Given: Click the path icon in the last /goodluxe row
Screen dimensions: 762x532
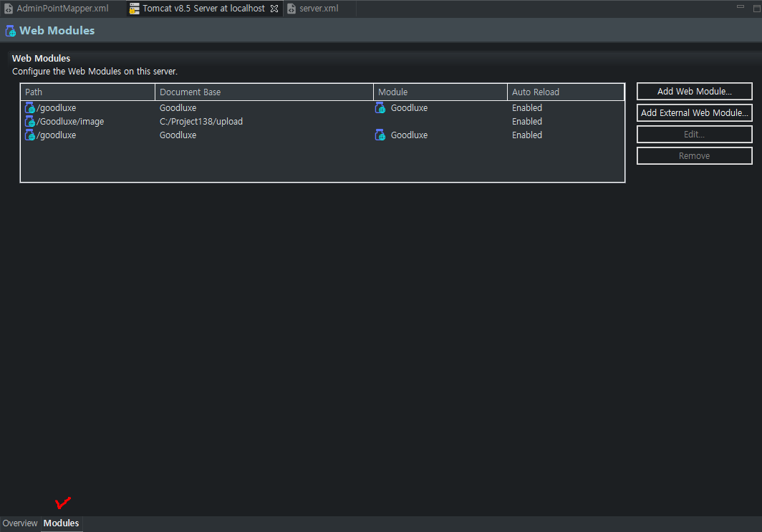Looking at the screenshot, I should pos(30,135).
